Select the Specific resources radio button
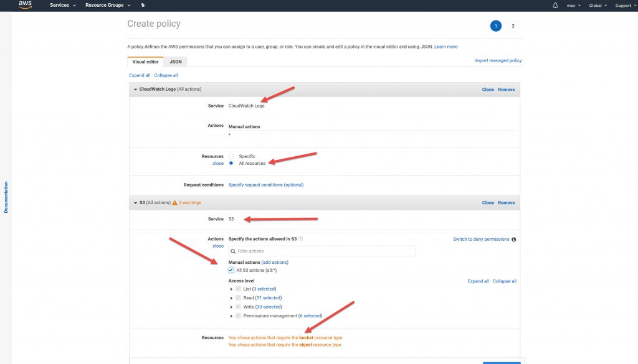Screen dimensions: 638x364 pos(232,156)
